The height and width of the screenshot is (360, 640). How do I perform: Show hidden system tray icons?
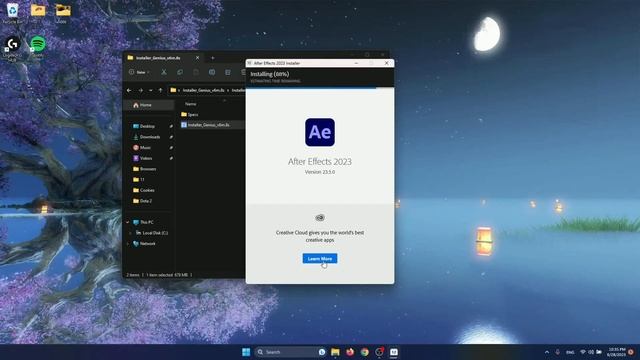[547, 352]
